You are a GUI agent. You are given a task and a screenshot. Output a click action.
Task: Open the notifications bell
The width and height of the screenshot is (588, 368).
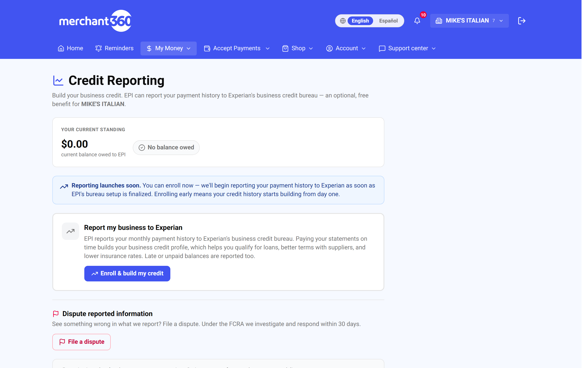(x=417, y=21)
